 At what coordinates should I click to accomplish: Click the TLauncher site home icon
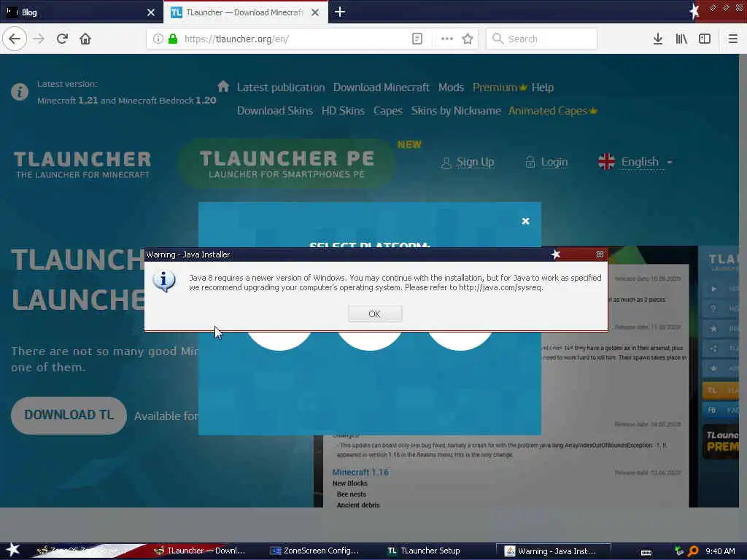[x=223, y=87]
